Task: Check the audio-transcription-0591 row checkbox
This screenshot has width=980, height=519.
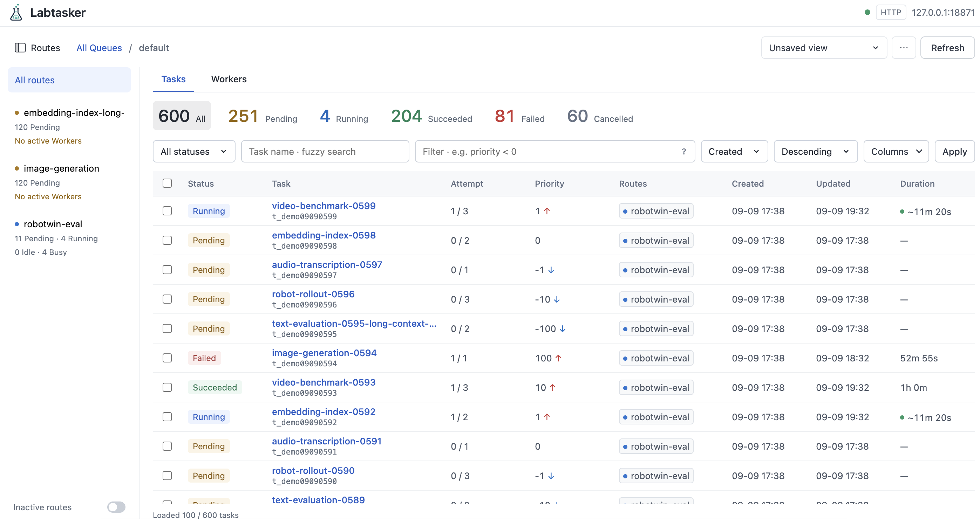Action: point(167,447)
